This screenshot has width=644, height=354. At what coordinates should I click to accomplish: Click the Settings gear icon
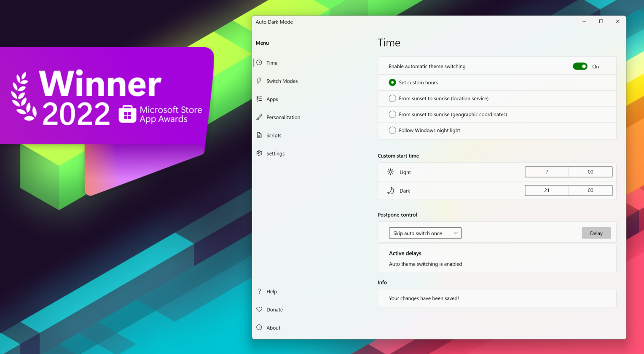tap(259, 153)
